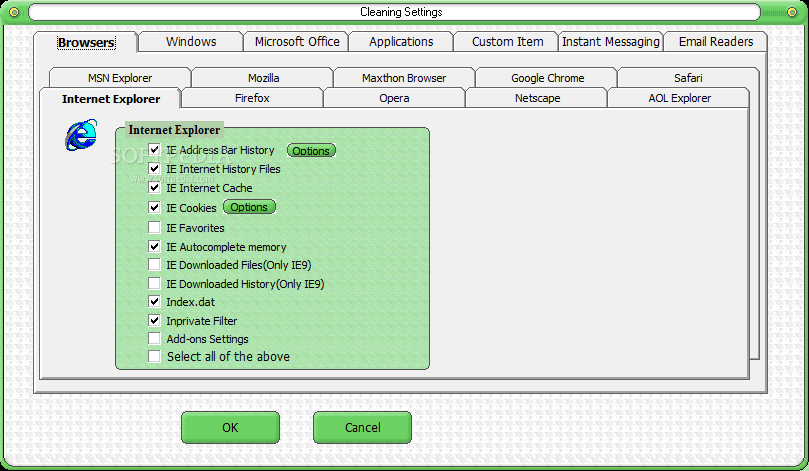Click the Cancel button
809x471 pixels.
[362, 427]
